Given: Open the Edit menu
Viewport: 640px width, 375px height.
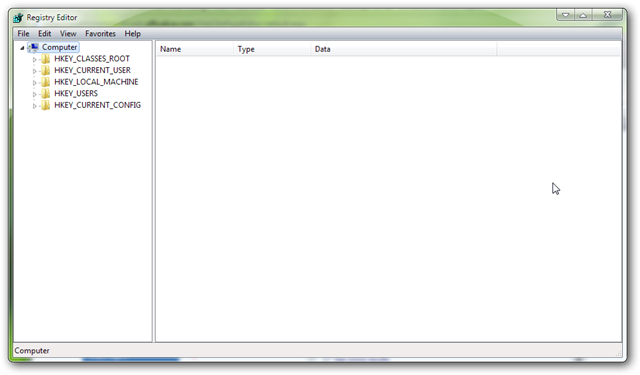Looking at the screenshot, I should click(44, 33).
